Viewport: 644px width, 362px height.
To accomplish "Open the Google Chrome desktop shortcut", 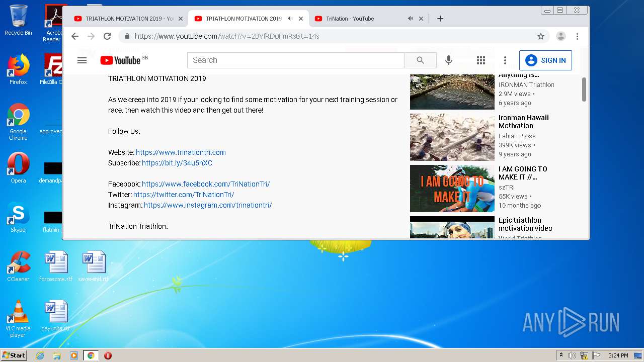I will (18, 122).
